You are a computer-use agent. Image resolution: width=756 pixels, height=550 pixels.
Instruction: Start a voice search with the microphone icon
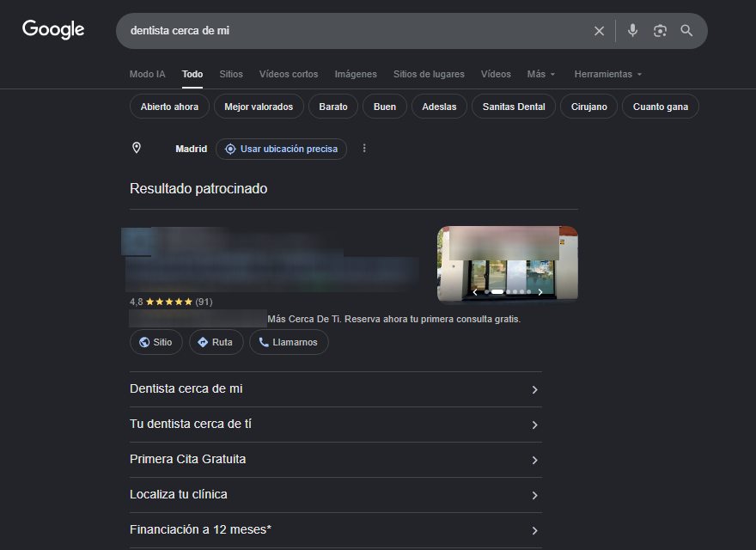point(632,30)
